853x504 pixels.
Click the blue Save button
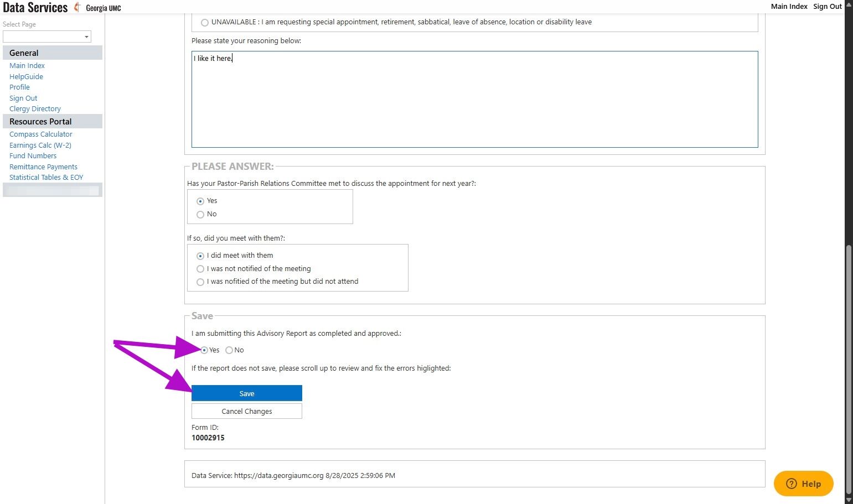pyautogui.click(x=247, y=393)
